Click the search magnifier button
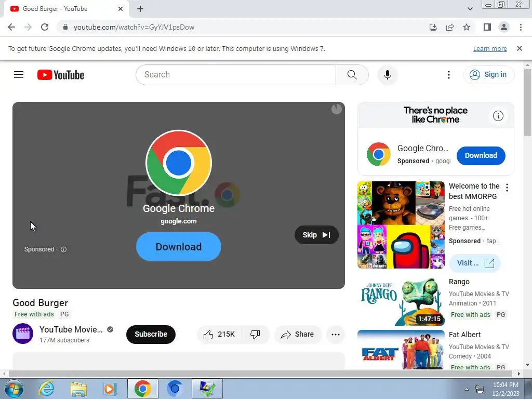 [352, 75]
